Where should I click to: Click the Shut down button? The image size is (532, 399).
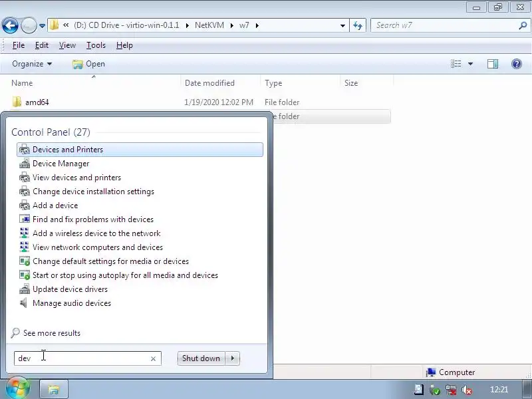pos(201,358)
